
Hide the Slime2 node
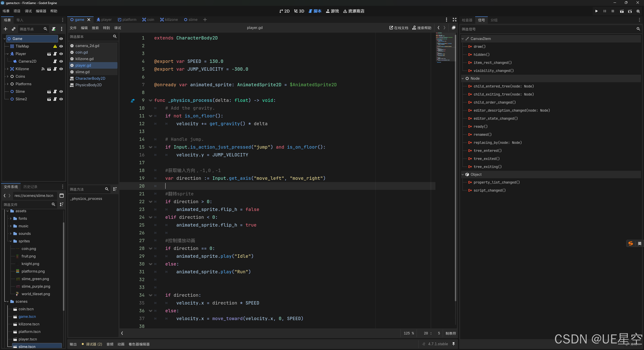[x=61, y=99]
